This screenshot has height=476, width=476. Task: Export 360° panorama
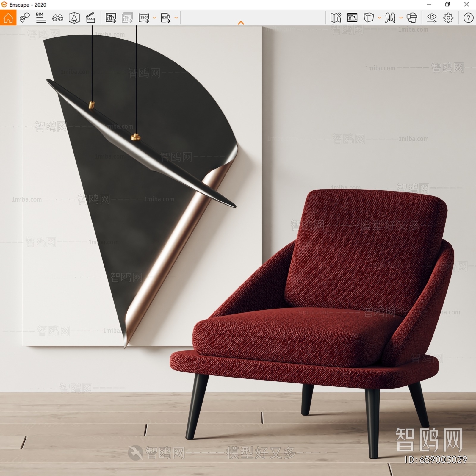coord(144,18)
